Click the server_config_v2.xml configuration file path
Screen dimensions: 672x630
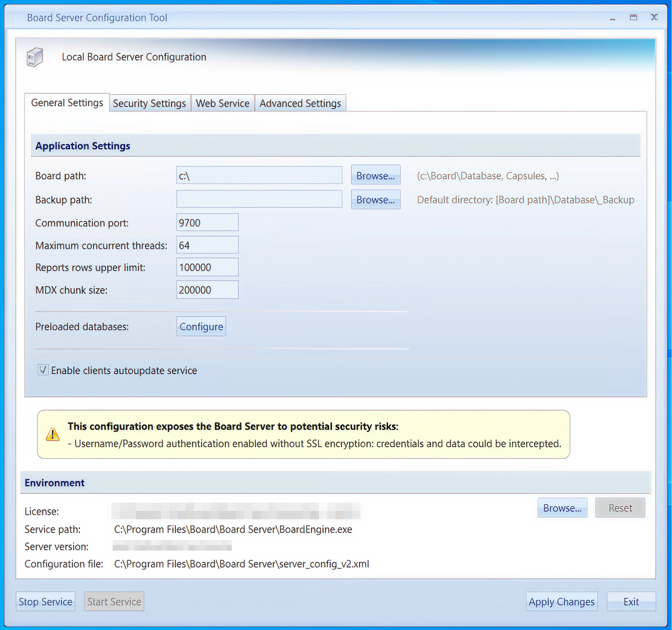241,564
